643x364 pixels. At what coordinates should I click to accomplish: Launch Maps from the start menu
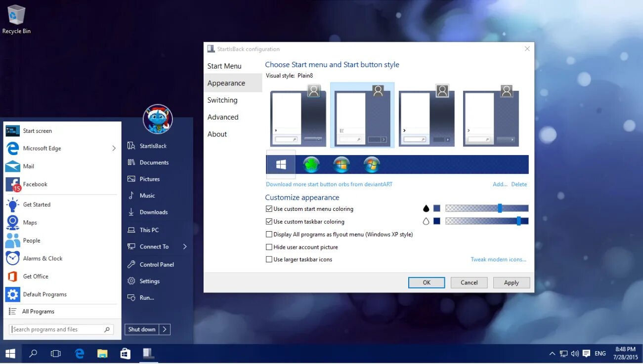(62, 223)
